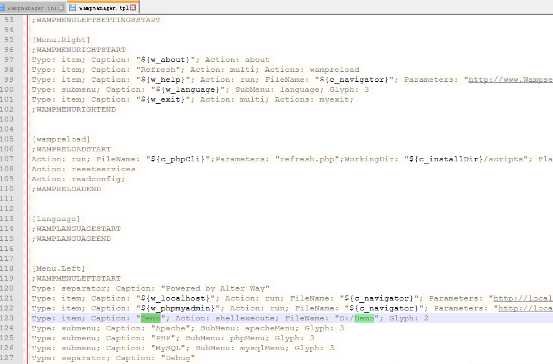Place cursor on "[Menu.Right]" section header
The image size is (553, 364).
pyautogui.click(x=61, y=40)
